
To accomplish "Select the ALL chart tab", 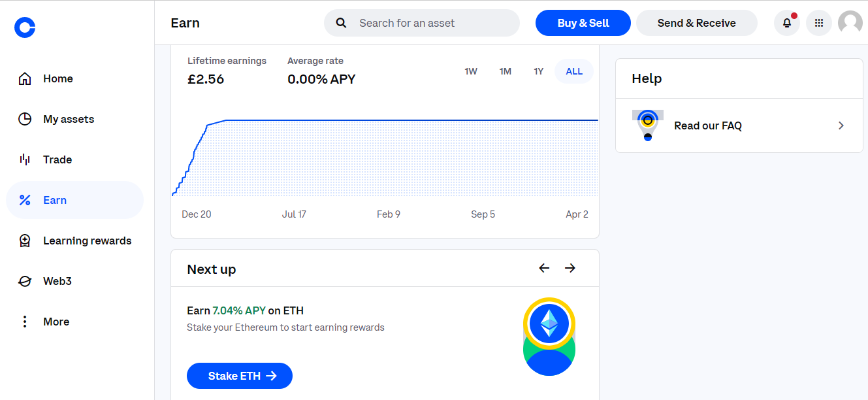I will click(x=573, y=71).
